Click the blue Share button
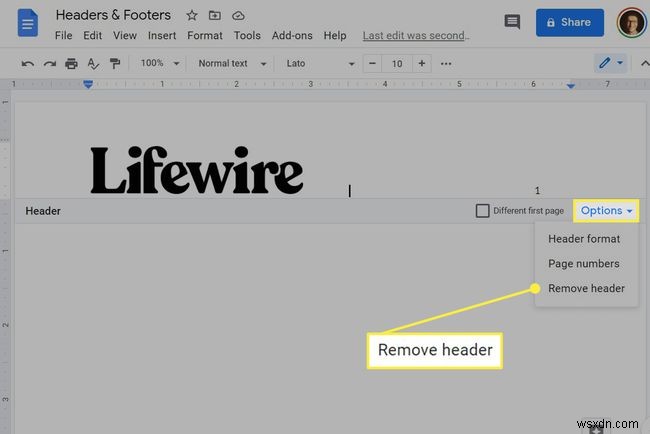Image resolution: width=650 pixels, height=434 pixels. (570, 22)
